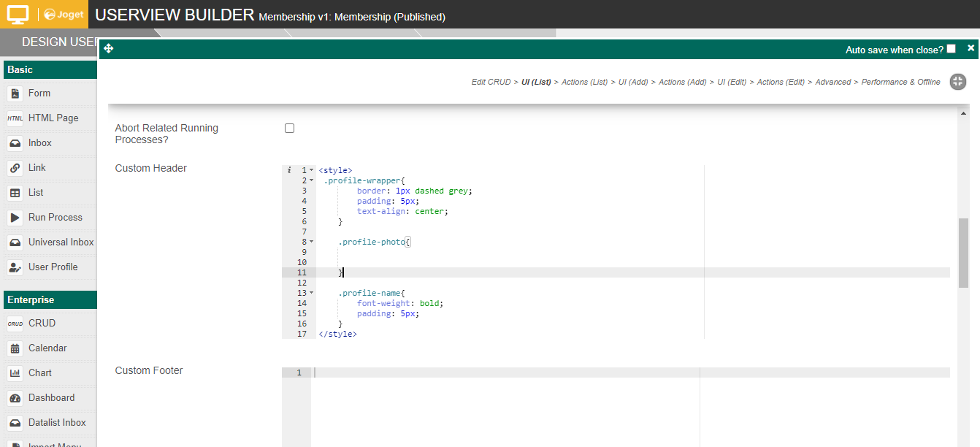Select the Run Process play icon
Viewport: 980px width, 447px height.
coord(15,218)
